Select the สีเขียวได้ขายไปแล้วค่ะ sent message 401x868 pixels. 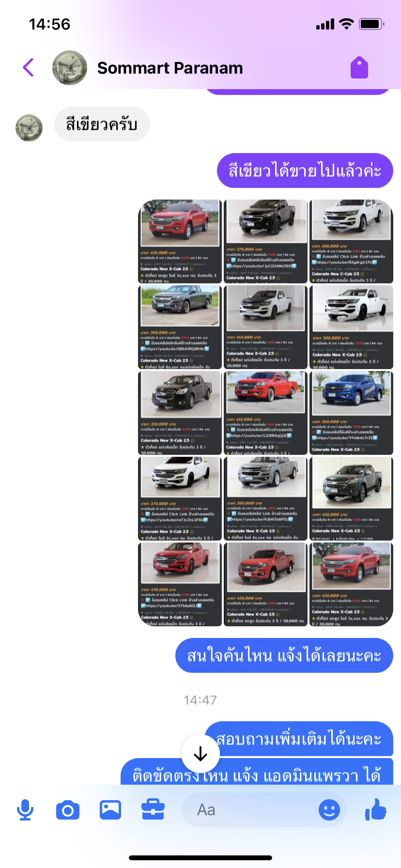(x=305, y=170)
